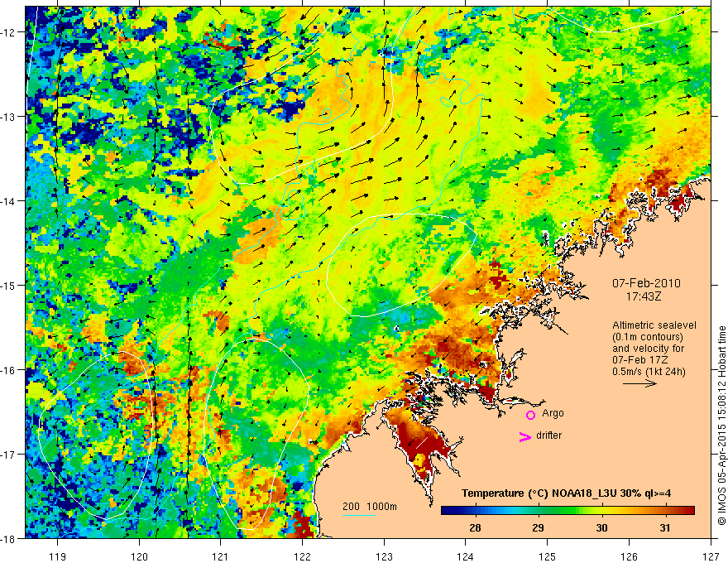Click the '07-Feb 17Z' text line
728x563 pixels.
coord(640,360)
